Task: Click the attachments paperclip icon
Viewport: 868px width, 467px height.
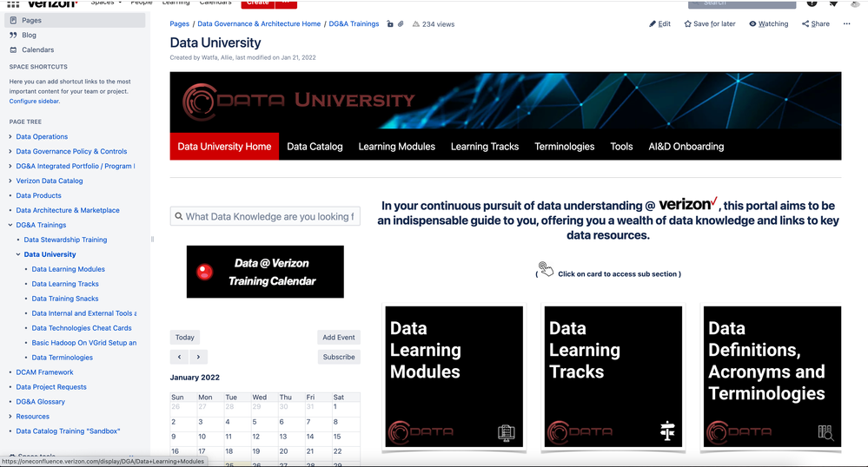Action: [401, 23]
